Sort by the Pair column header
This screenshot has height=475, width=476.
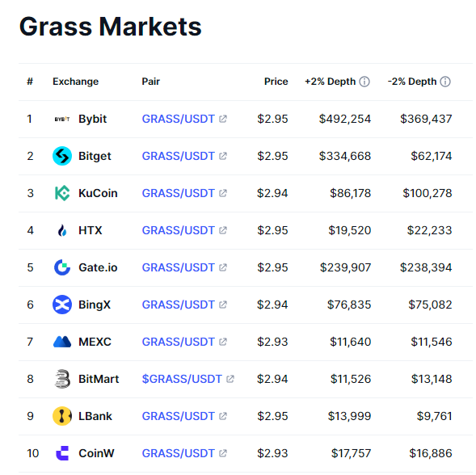(x=150, y=82)
